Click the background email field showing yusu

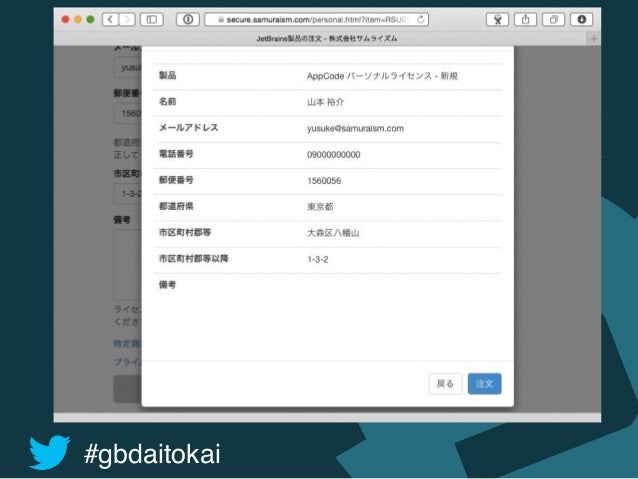127,68
